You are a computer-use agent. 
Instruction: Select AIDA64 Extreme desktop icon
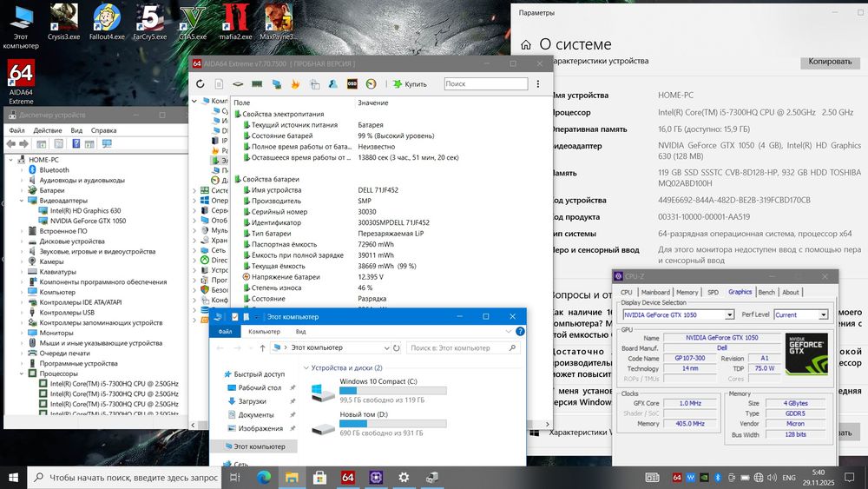pyautogui.click(x=21, y=82)
